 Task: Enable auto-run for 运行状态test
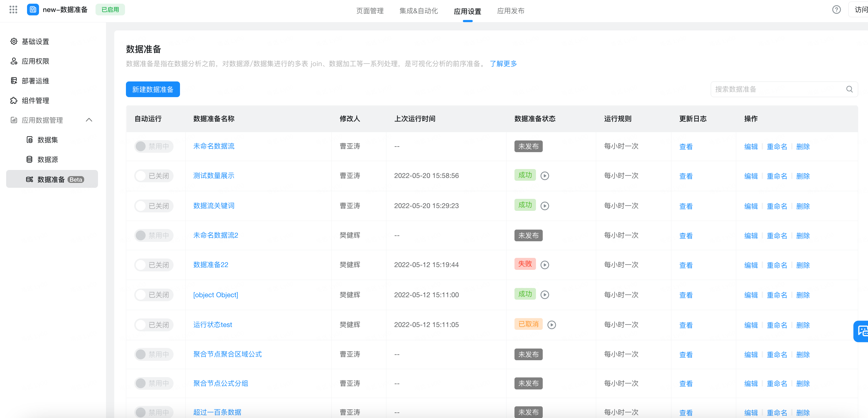pyautogui.click(x=154, y=325)
